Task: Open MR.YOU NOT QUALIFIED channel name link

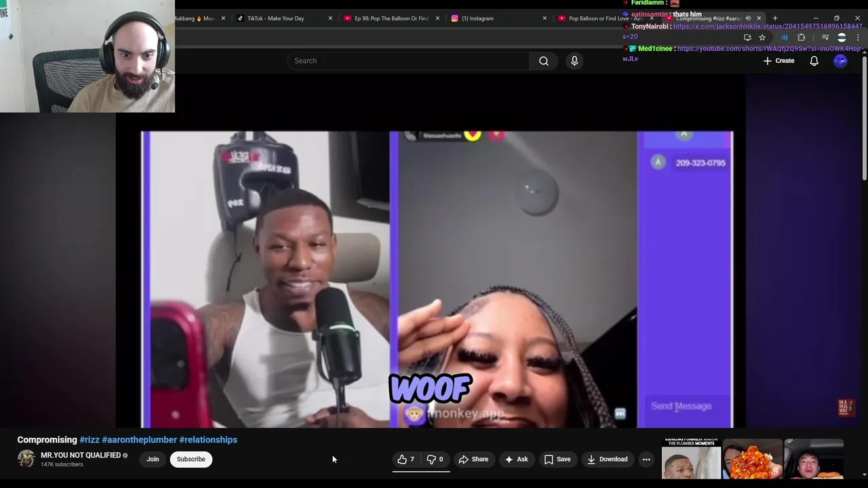Action: coord(81,455)
